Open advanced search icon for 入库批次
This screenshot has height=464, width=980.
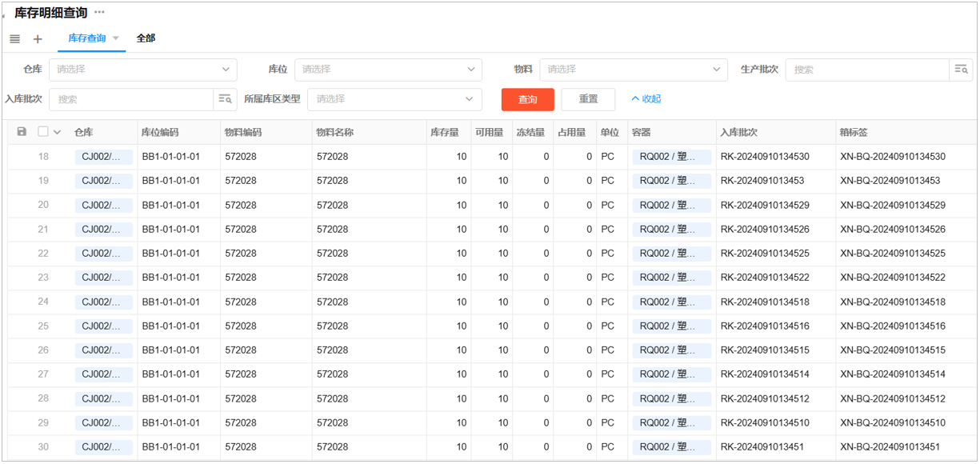coord(226,99)
